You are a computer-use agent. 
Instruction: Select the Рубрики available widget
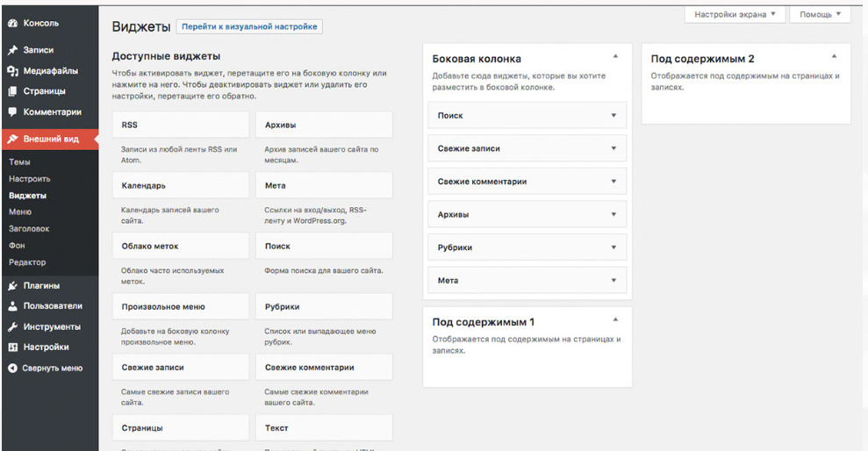click(324, 306)
